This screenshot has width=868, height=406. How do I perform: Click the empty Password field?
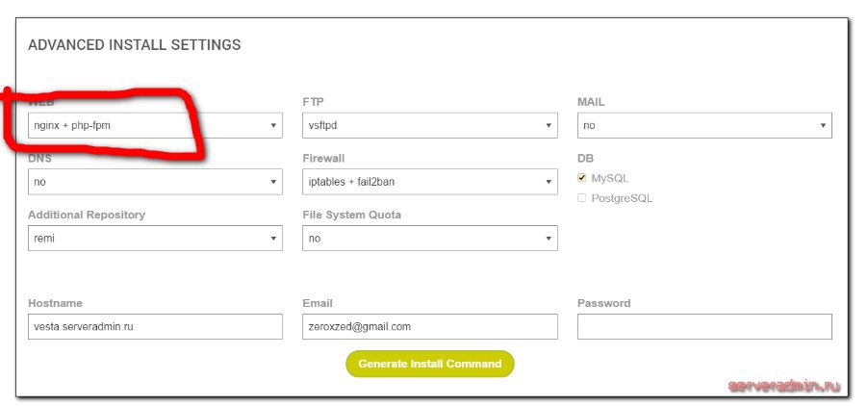703,327
